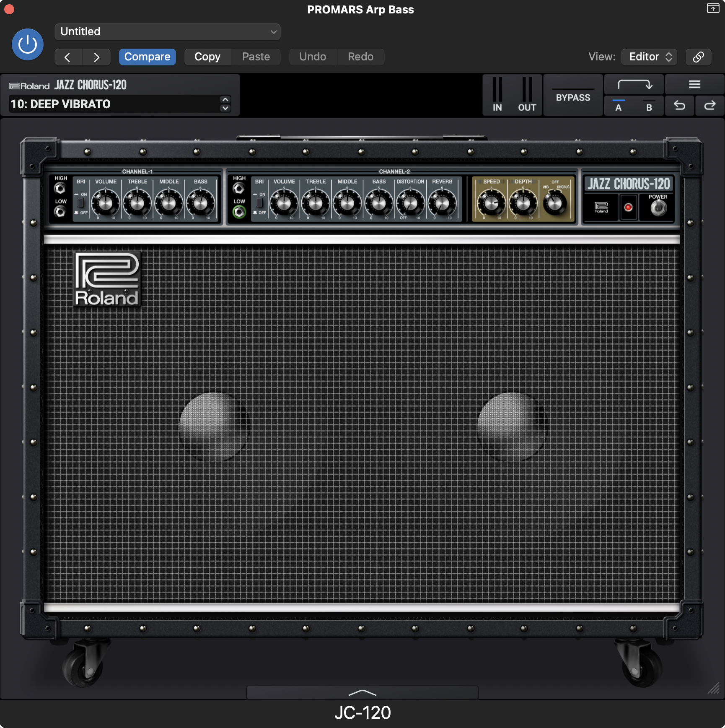Click the copy A to B arrow icon
The image size is (725, 728).
(634, 85)
